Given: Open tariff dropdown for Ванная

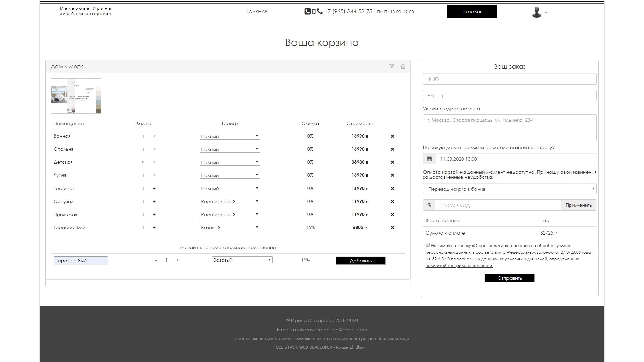Looking at the screenshot, I should pyautogui.click(x=230, y=136).
